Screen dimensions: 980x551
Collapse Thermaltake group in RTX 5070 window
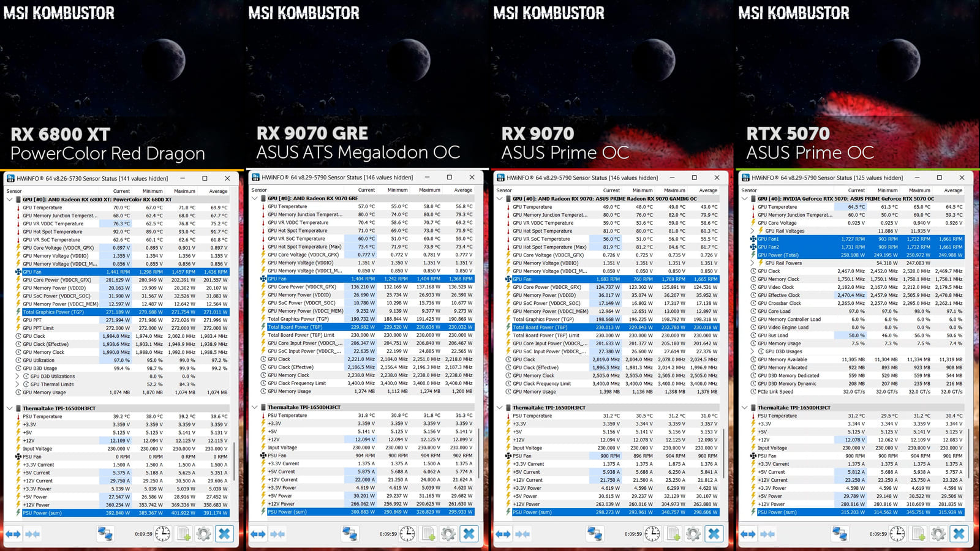tap(744, 407)
